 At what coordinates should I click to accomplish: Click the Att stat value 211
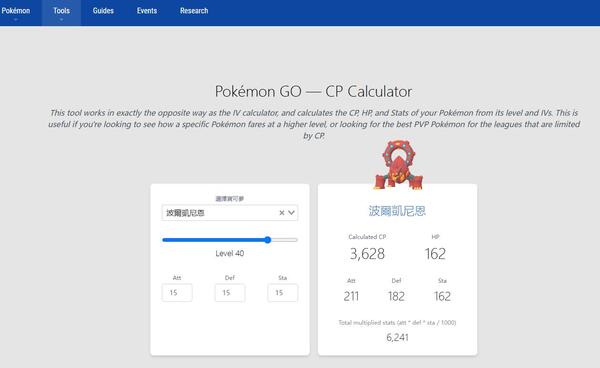[x=351, y=296]
